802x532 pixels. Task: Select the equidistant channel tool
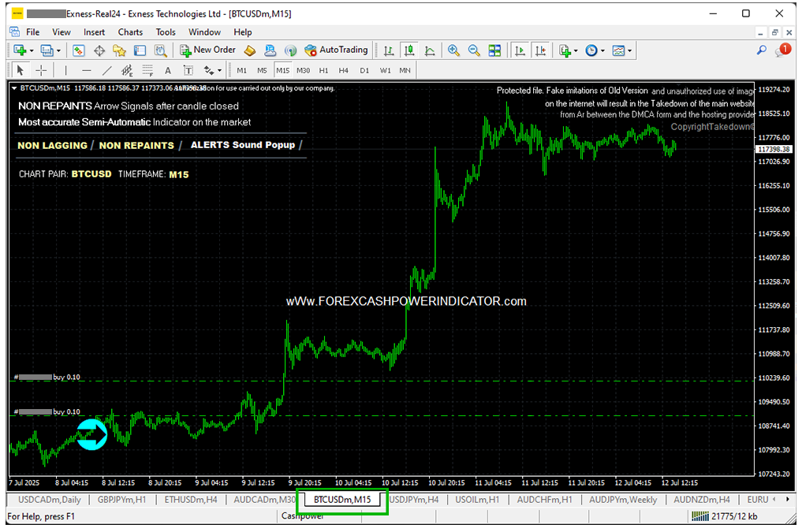(127, 70)
